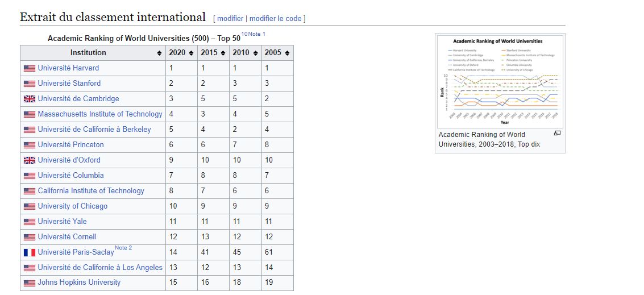The image size is (644, 295).
Task: Open the Université Stanford link
Action: pos(69,83)
